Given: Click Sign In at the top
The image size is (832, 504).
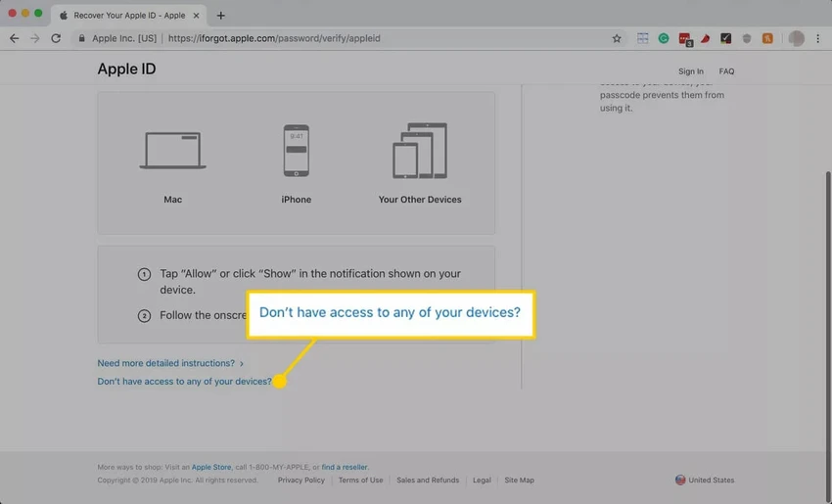Looking at the screenshot, I should (x=691, y=71).
